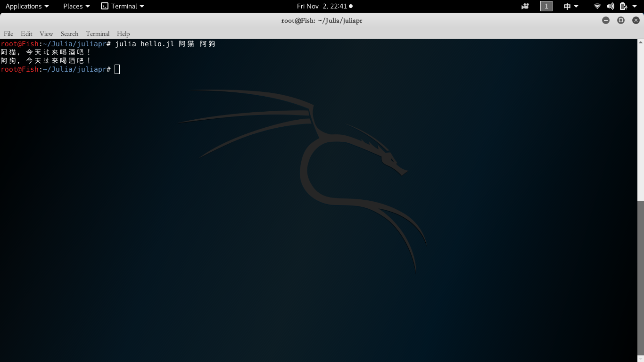This screenshot has width=644, height=362.
Task: Click the scrollbar up arrow
Action: [640, 42]
